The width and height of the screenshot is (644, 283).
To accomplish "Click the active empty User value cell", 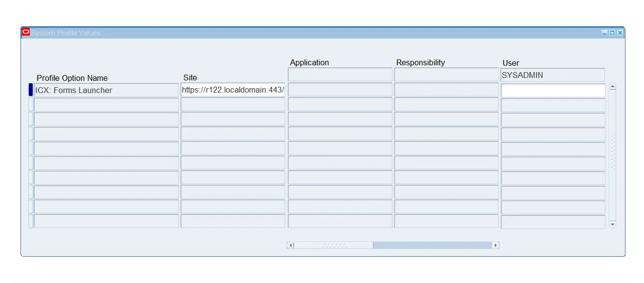I will [552, 90].
